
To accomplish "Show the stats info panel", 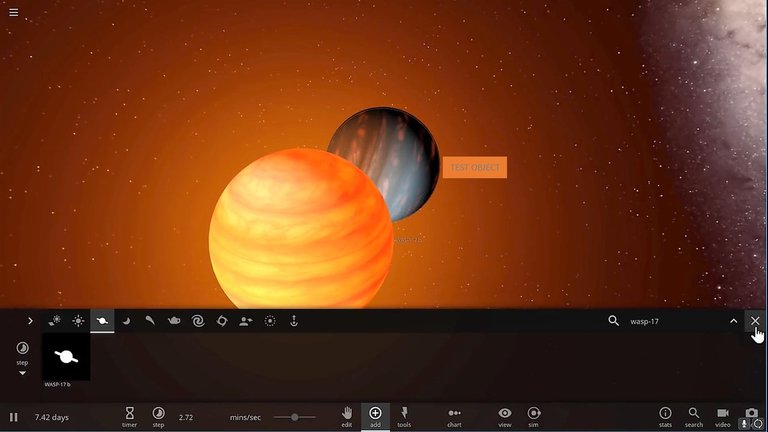I will 665,417.
